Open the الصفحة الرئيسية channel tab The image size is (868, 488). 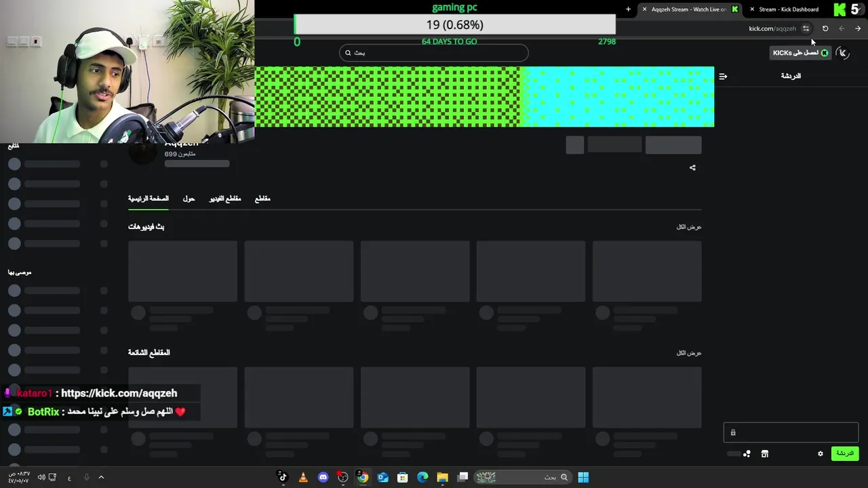click(149, 199)
